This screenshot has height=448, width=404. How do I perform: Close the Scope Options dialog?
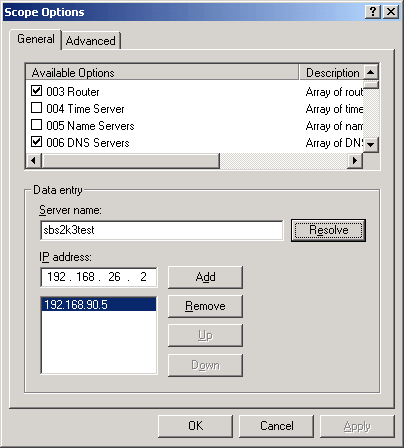click(391, 12)
